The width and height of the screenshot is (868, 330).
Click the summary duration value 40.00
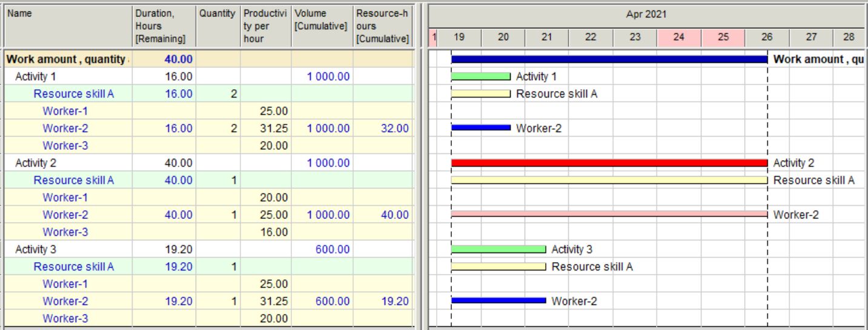point(179,59)
